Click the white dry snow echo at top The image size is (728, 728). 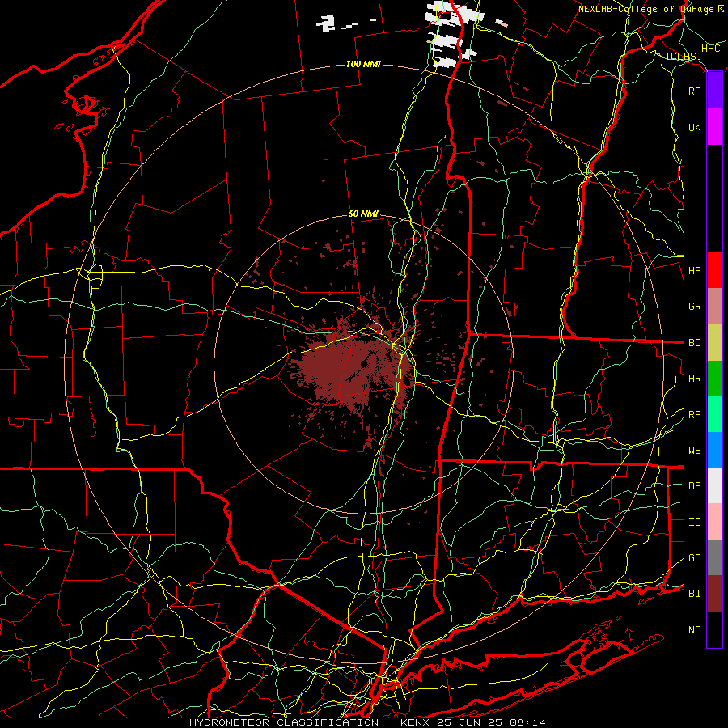coord(453,35)
